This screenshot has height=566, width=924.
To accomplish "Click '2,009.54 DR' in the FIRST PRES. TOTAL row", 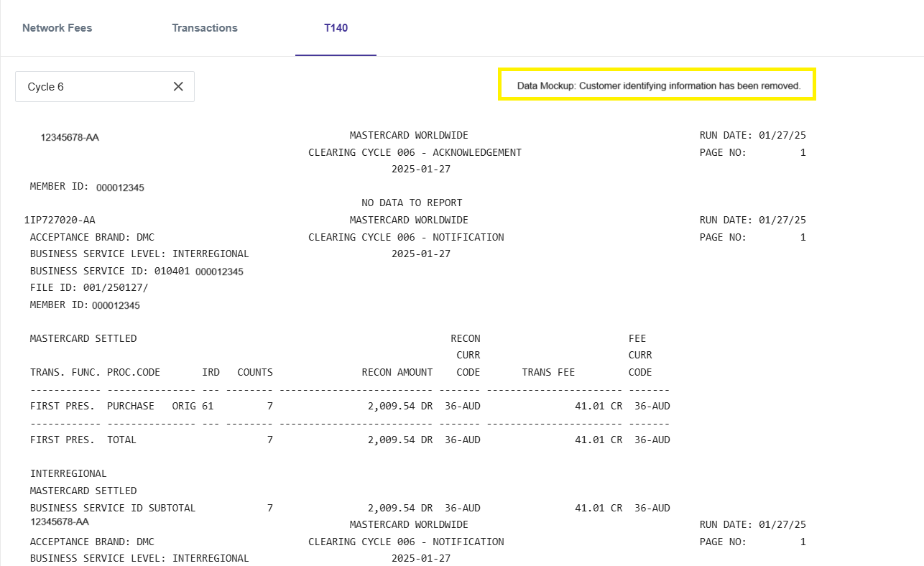I will click(400, 440).
